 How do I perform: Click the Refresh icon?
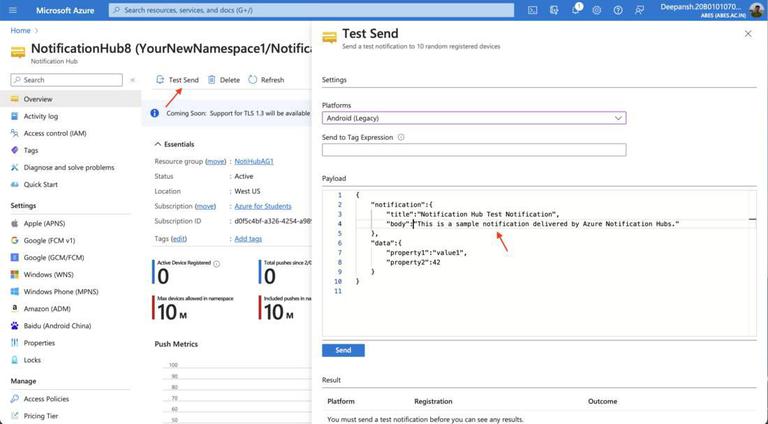coord(253,80)
